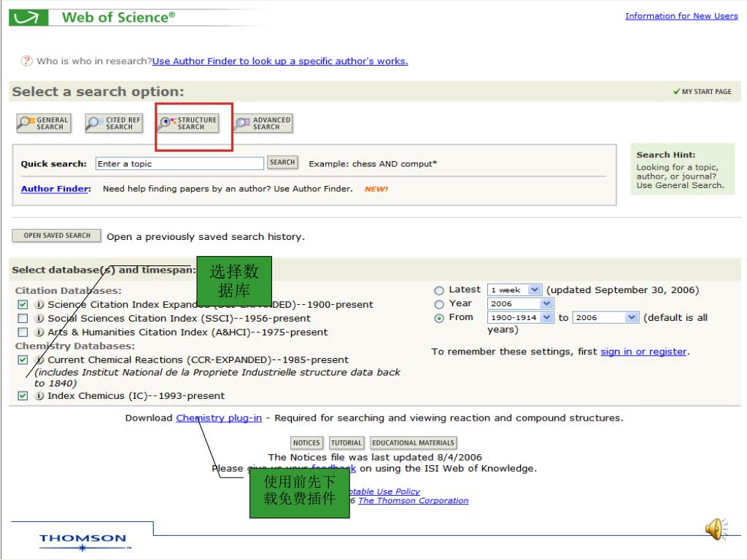This screenshot has height=560, width=747.
Task: Open the 'to' end-year dropdown
Action: [x=605, y=317]
